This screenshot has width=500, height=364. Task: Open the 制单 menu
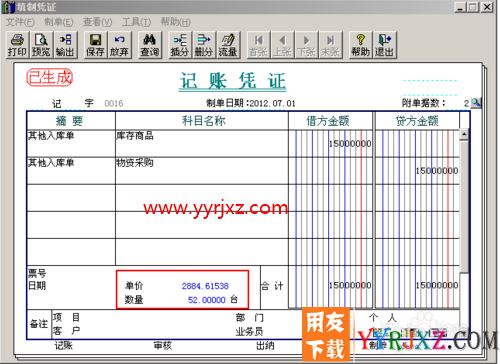59,22
